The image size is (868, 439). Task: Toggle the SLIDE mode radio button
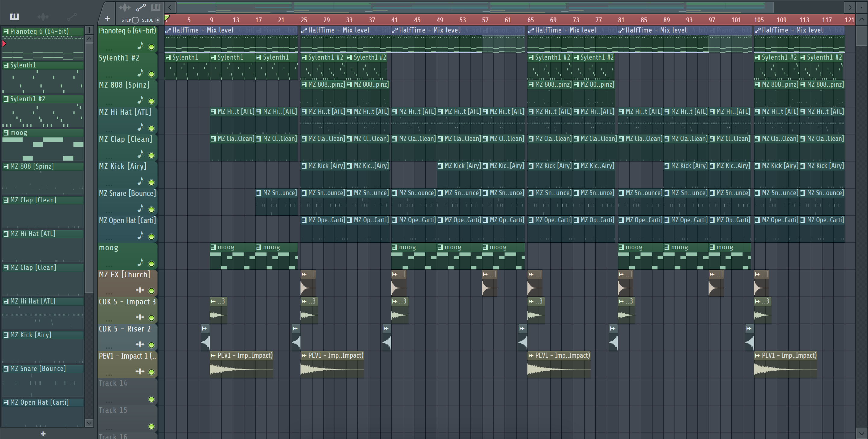click(158, 20)
